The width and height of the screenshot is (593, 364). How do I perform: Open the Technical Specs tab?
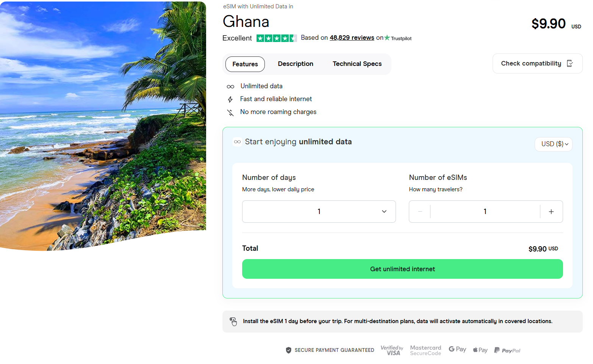357,64
